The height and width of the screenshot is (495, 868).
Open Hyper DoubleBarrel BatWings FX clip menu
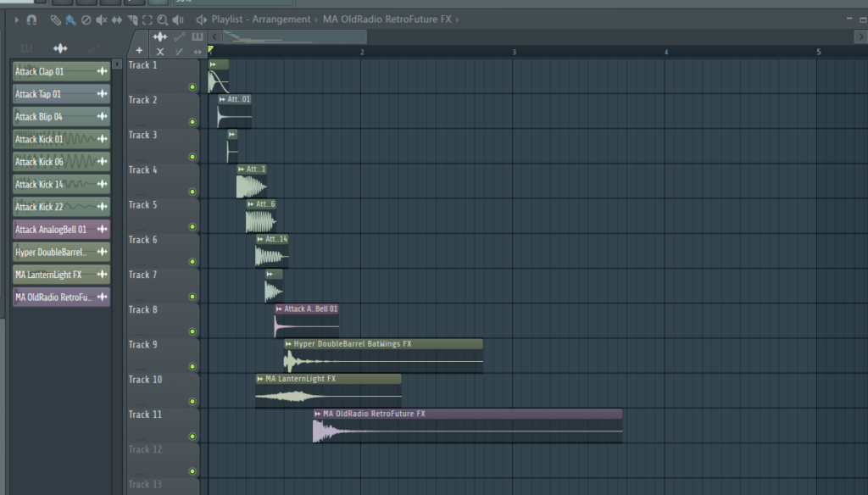pos(288,344)
